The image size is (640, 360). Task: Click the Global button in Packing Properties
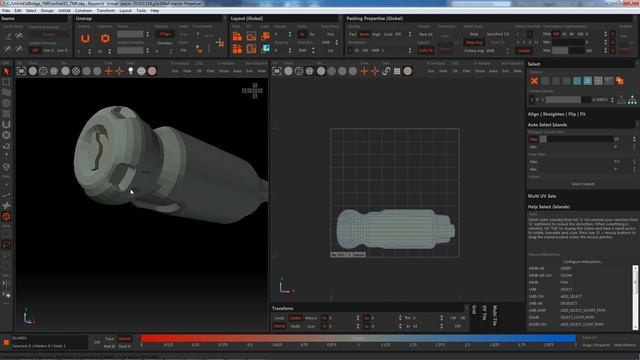pos(524,51)
